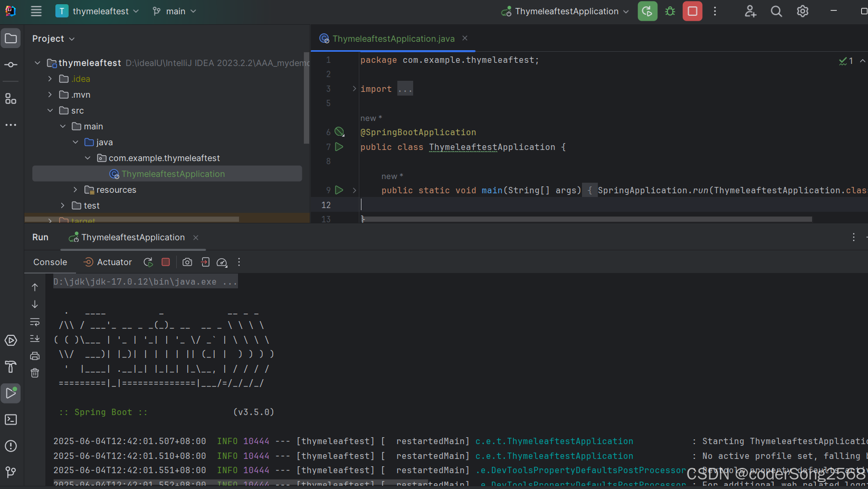Viewport: 868px width, 489px height.
Task: Click the exit/attach icon in console toolbar
Action: tap(205, 262)
